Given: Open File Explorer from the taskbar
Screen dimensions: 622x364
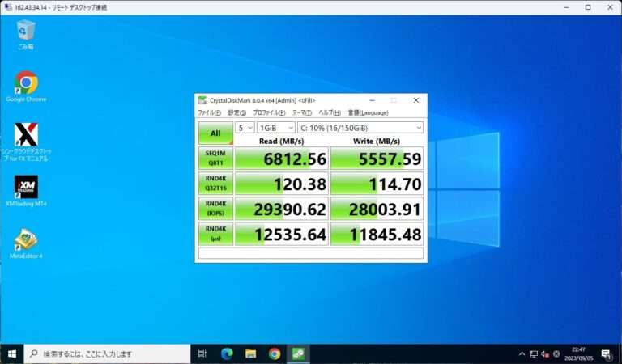Looking at the screenshot, I should point(251,354).
